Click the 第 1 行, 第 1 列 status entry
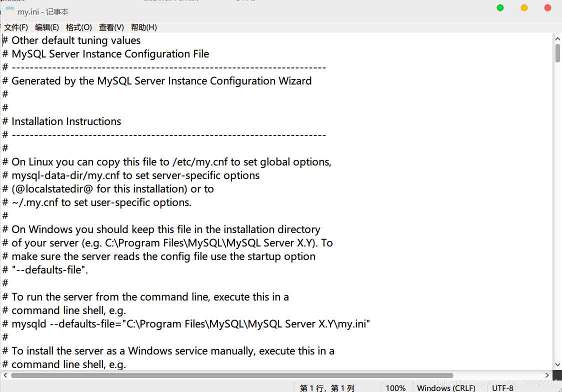 [327, 388]
